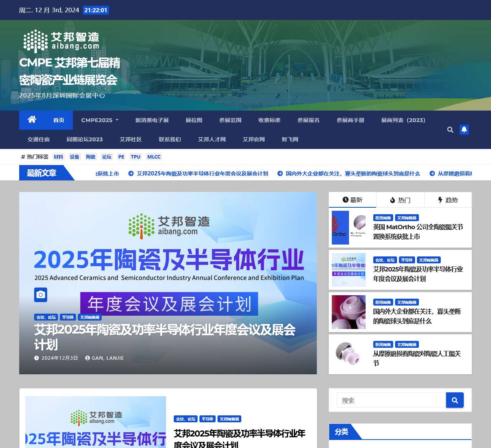Select the 陶瓷 hot tag
This screenshot has height=448, width=491.
click(x=91, y=157)
